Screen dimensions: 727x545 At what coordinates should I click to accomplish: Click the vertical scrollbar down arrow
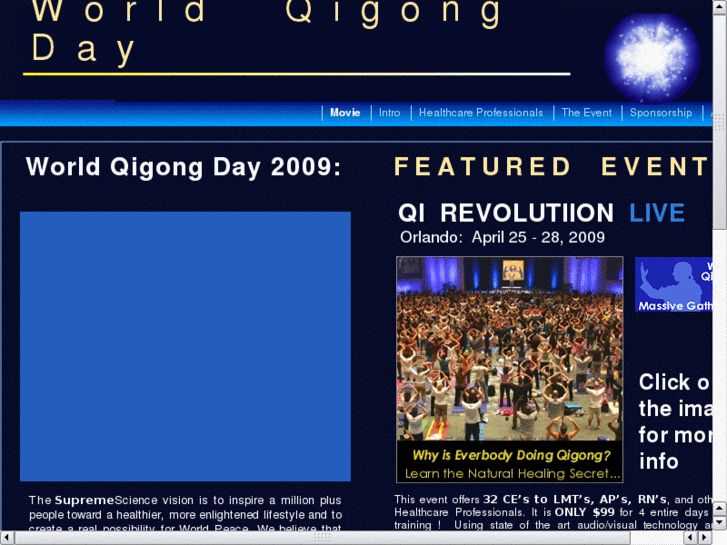coord(720,523)
